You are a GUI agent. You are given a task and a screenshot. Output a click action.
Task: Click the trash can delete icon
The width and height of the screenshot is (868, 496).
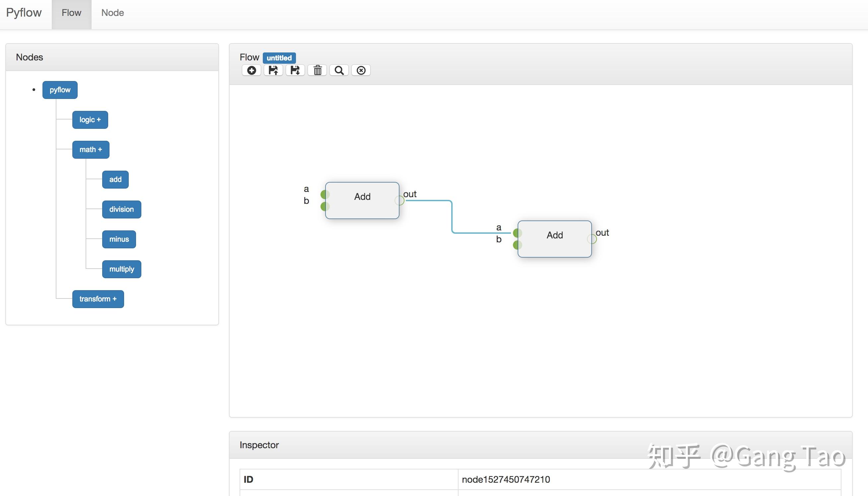(317, 70)
